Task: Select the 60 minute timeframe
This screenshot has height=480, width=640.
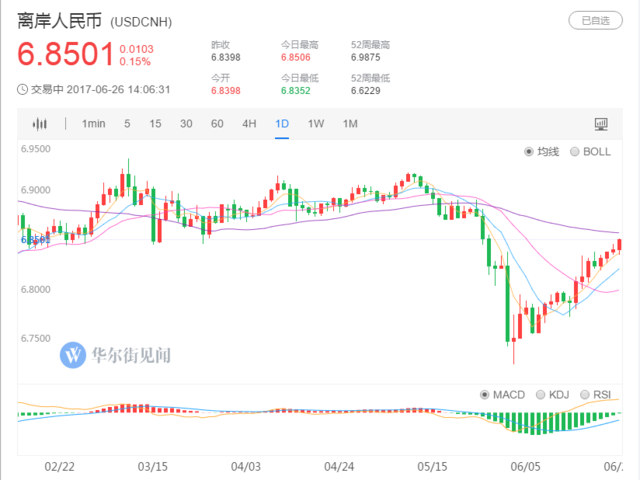Action: tap(217, 124)
